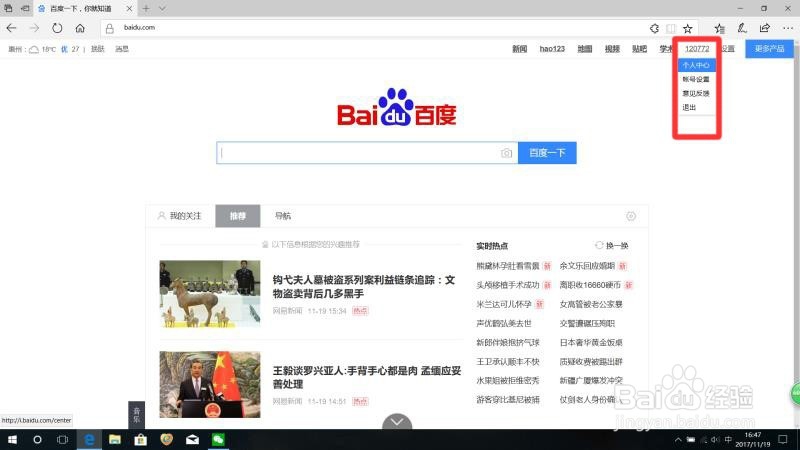Show hidden tray icons chevron
The image size is (800, 450).
(x=678, y=440)
